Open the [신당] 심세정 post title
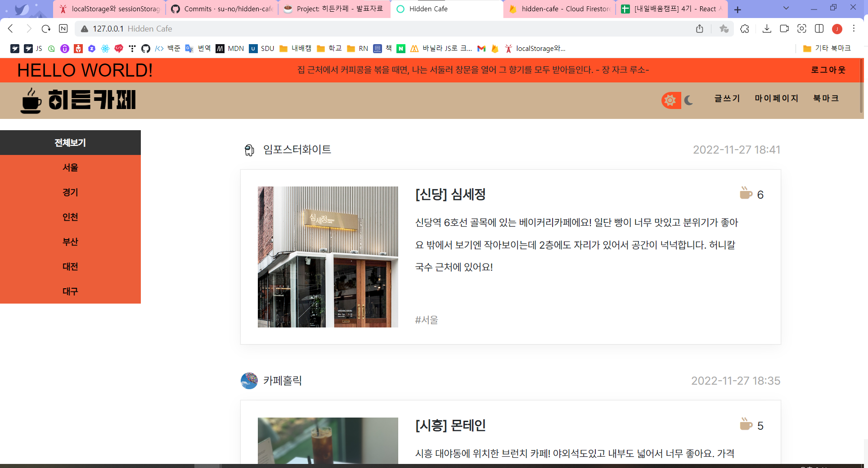Screen dimensions: 868x468 coord(450,194)
